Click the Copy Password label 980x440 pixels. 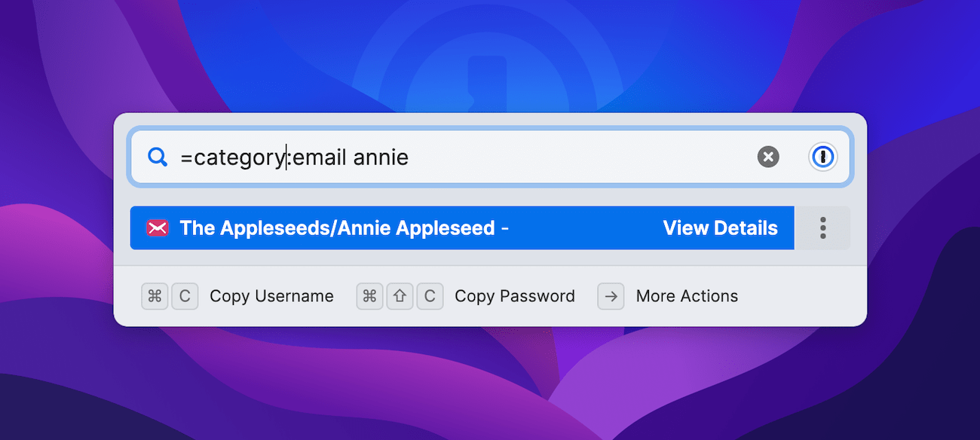click(x=514, y=296)
